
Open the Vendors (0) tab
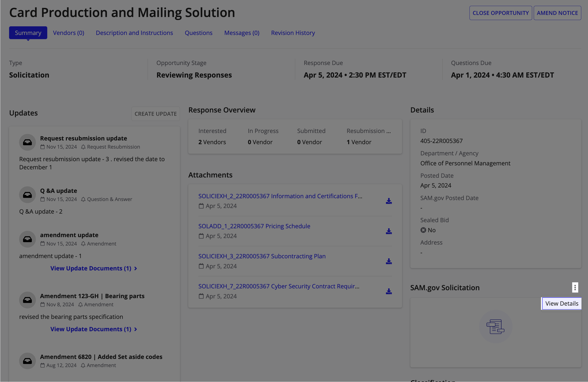tap(68, 33)
